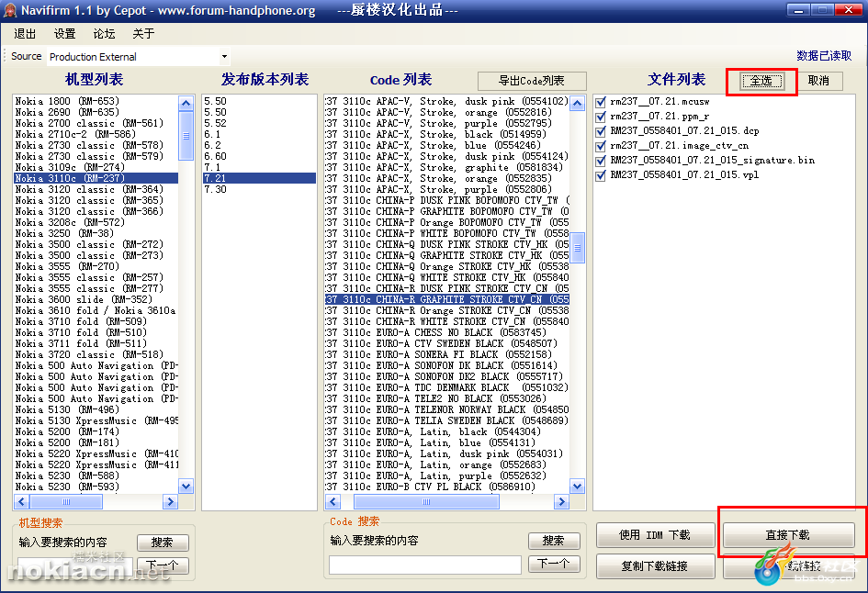Toggle checkbox for rm237__07.21.image_ctv_cn

(601, 146)
